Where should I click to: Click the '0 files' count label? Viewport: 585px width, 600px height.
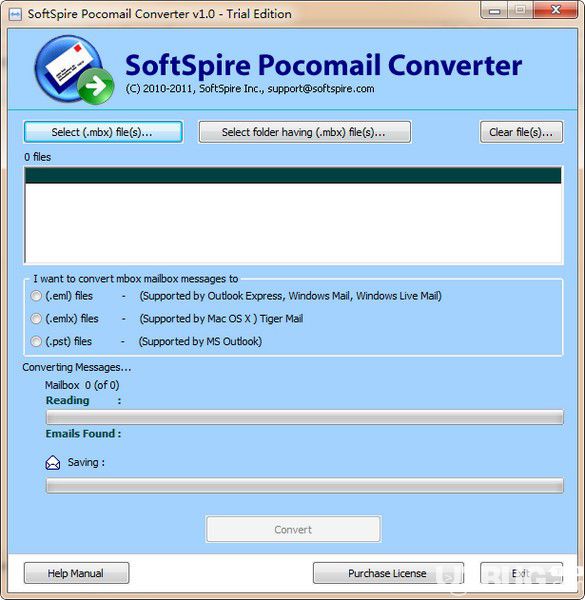[37, 157]
